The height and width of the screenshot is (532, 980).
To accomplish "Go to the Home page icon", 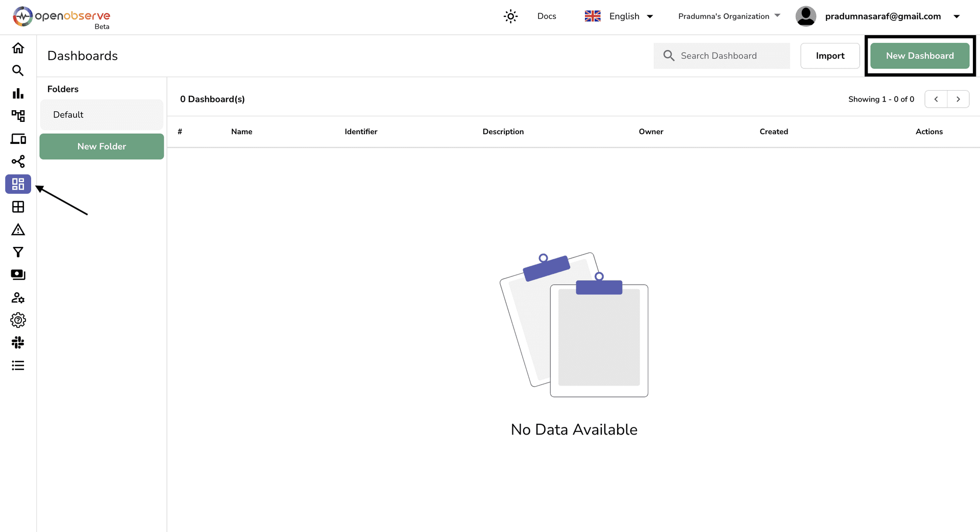I will pos(18,48).
